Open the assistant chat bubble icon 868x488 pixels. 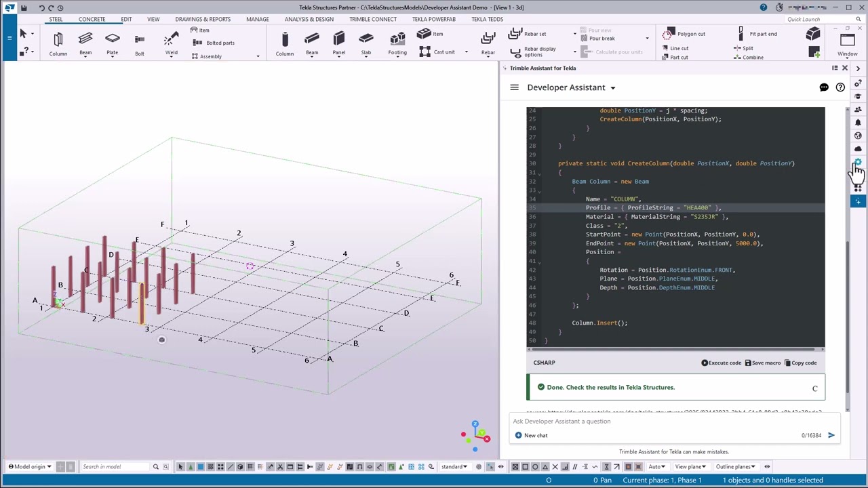coord(824,87)
